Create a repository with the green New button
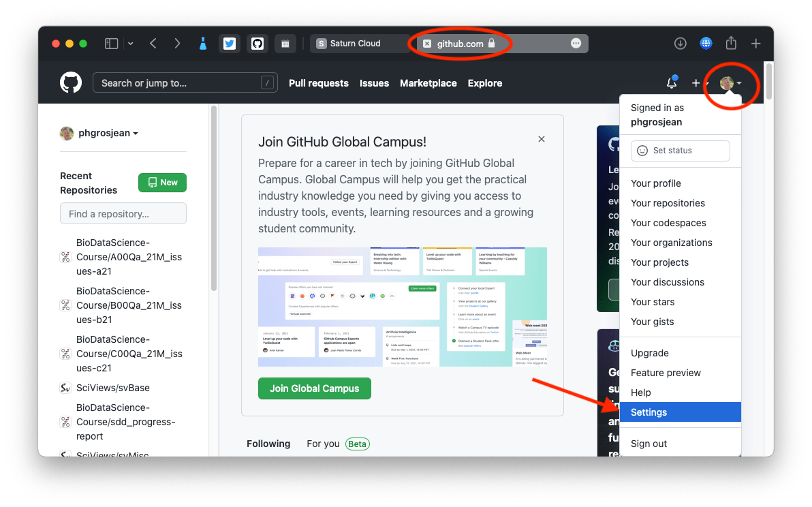Image resolution: width=812 pixels, height=507 pixels. pyautogui.click(x=162, y=182)
